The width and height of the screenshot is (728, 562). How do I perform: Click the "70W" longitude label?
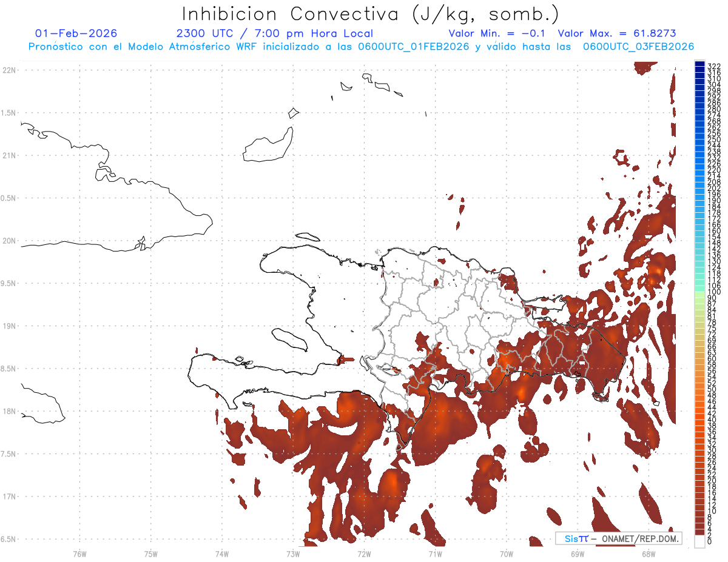coord(506,554)
